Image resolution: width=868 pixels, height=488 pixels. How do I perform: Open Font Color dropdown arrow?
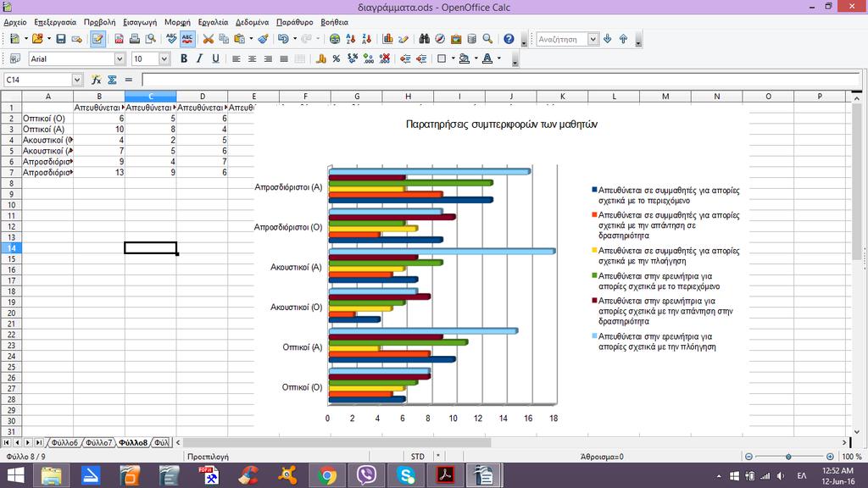[x=499, y=58]
